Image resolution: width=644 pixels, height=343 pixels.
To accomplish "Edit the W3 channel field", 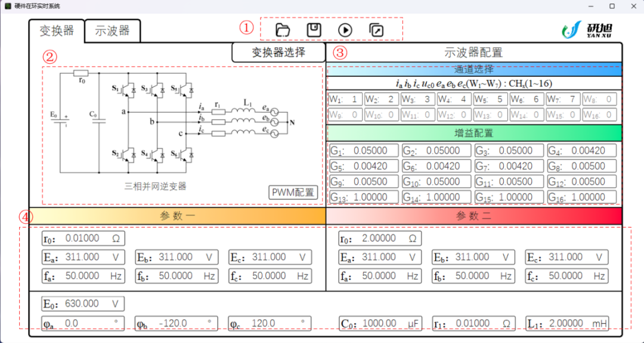I will click(417, 99).
